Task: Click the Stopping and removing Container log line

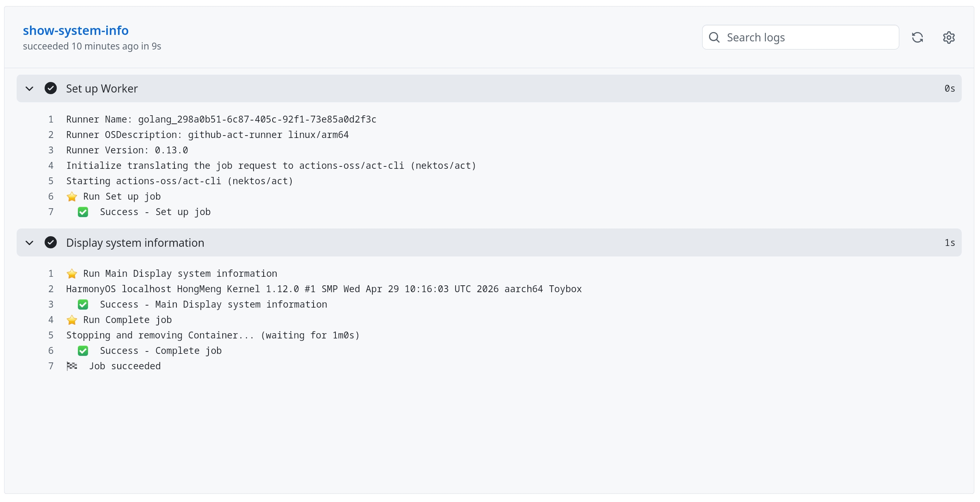Action: click(x=213, y=335)
